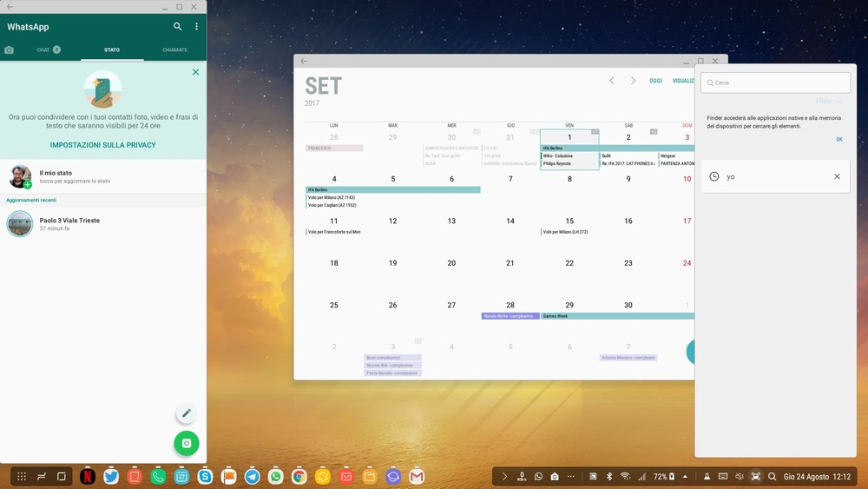Open WhatsApp search magnifier icon

pos(178,27)
